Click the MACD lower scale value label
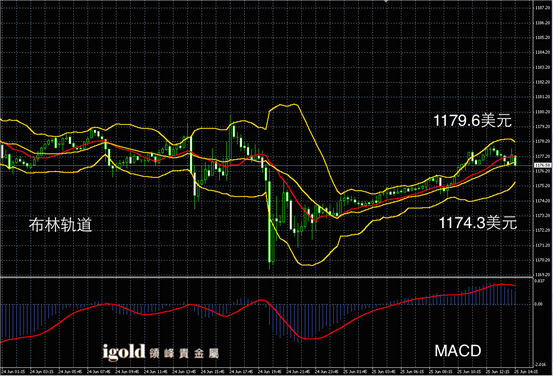 click(x=540, y=365)
